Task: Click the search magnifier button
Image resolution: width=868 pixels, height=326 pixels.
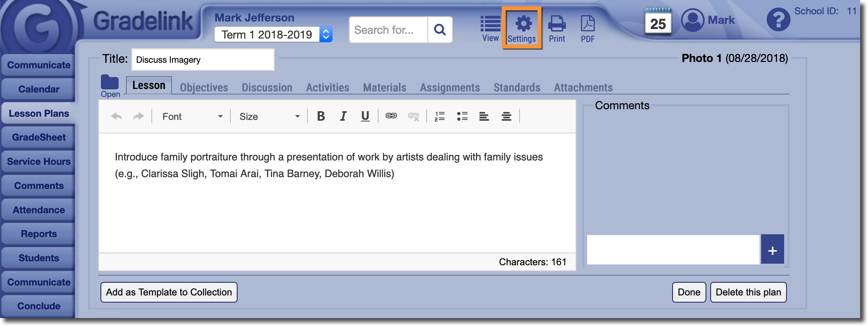Action: (x=440, y=30)
